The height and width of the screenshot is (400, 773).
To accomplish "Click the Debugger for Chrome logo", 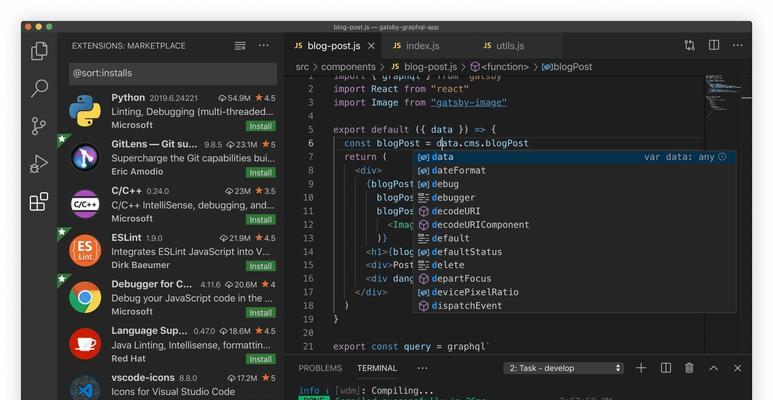I will tap(85, 297).
